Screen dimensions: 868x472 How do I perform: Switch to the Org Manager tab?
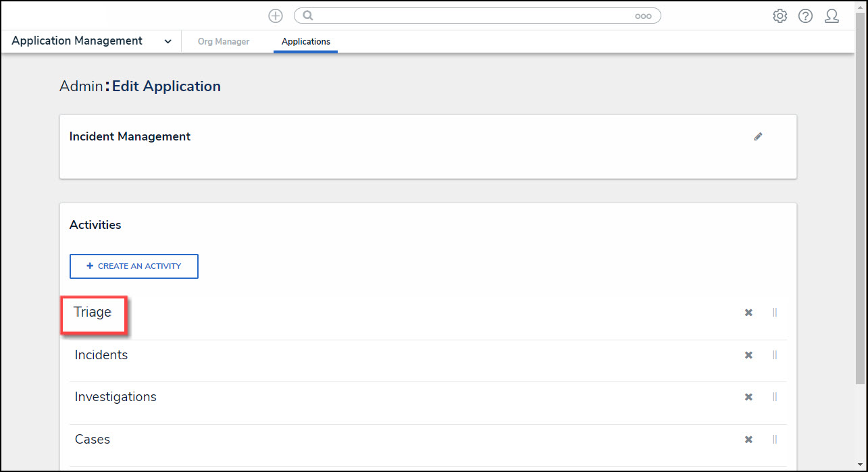(x=224, y=42)
